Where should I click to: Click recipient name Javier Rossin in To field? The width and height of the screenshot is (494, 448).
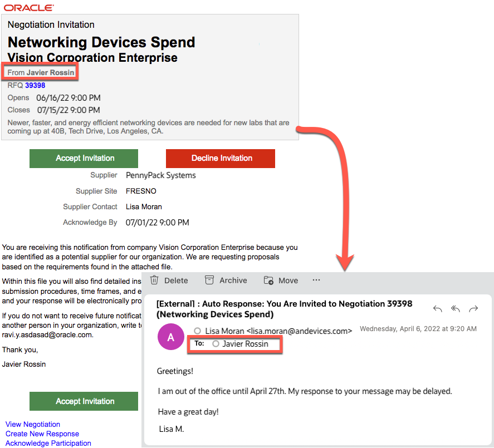coord(245,344)
